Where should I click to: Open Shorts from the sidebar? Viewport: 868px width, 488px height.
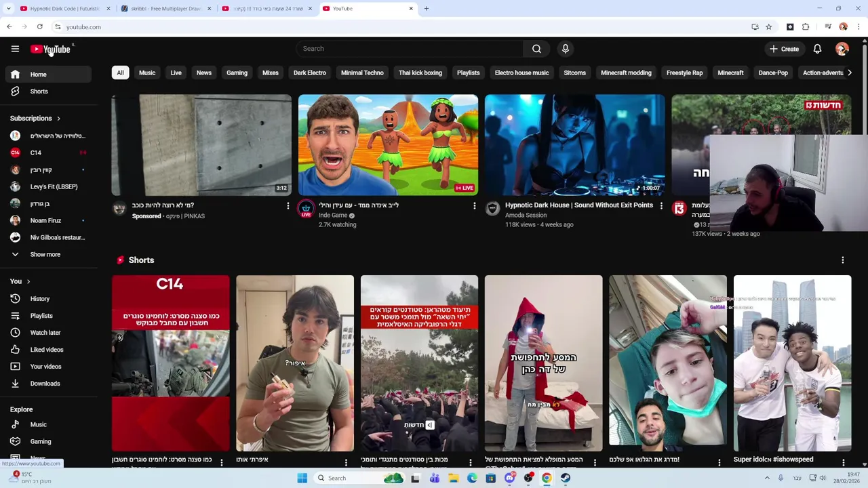pos(39,91)
